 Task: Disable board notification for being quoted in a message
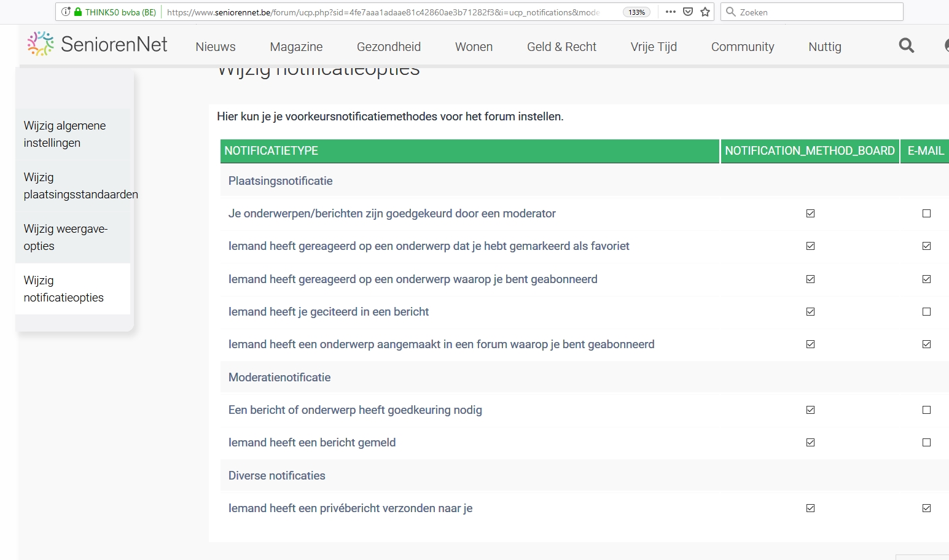810,312
